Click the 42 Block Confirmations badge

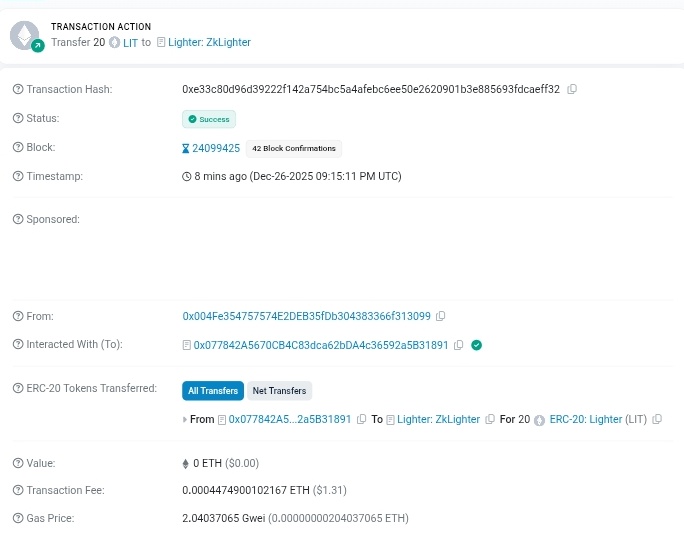click(294, 148)
